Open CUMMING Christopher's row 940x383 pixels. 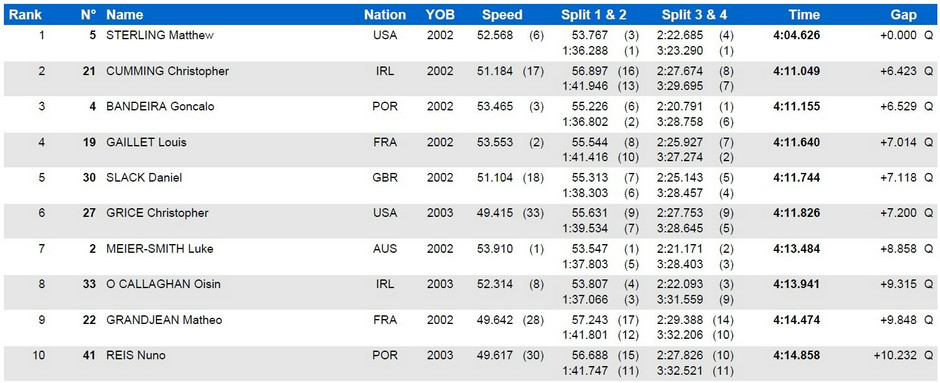point(469,79)
